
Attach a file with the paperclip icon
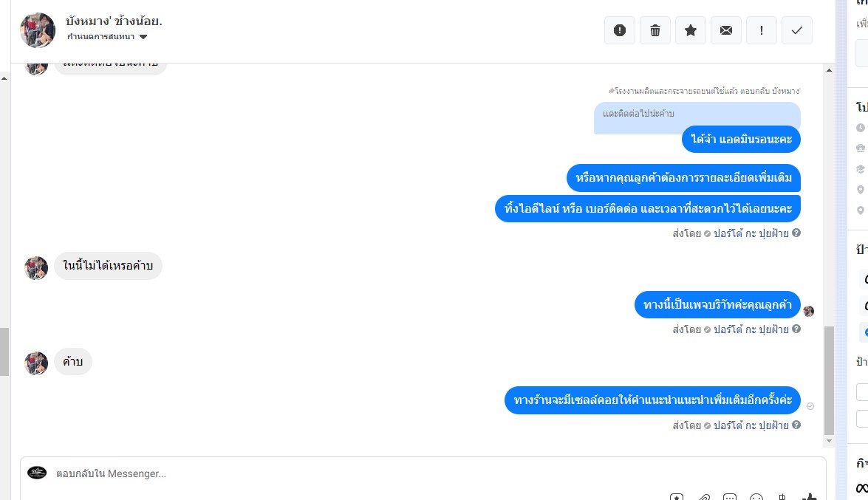click(703, 497)
